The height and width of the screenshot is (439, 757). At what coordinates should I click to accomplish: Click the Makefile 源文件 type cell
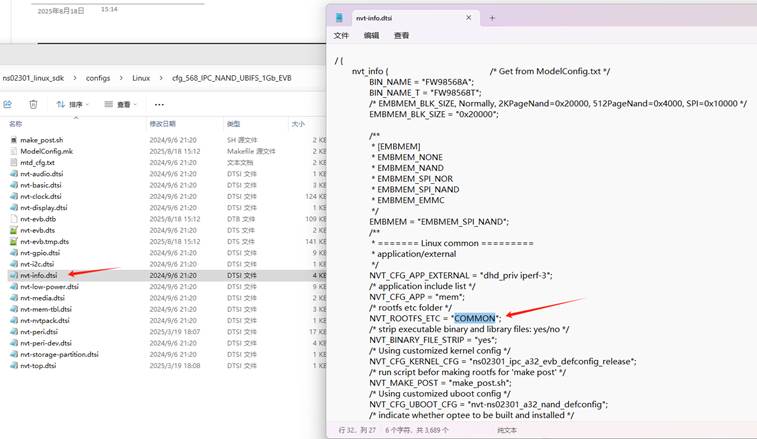[251, 151]
